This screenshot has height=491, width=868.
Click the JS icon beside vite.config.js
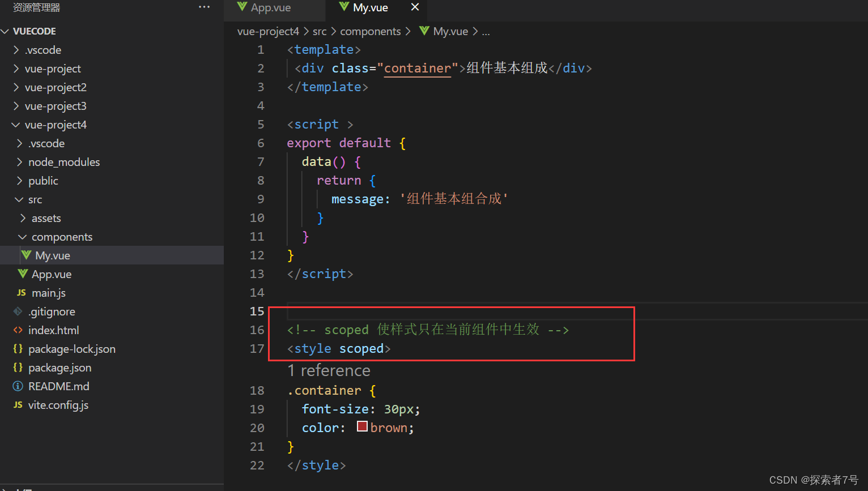click(18, 405)
